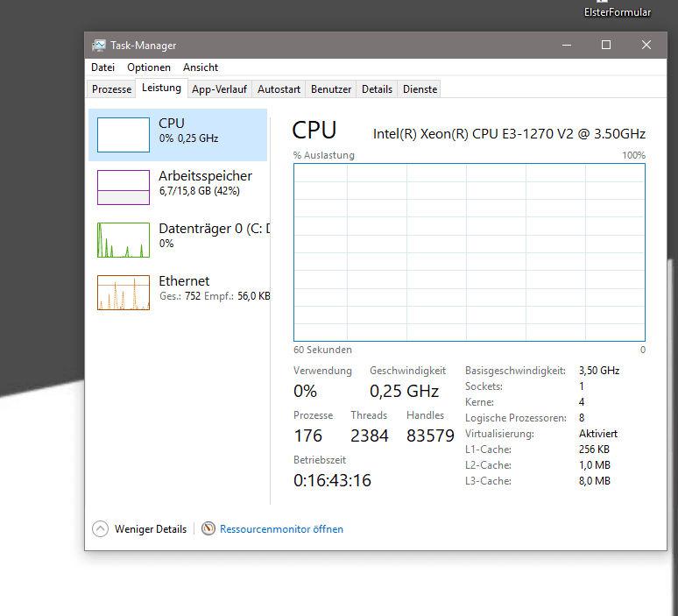Select the Leistung tab
The width and height of the screenshot is (678, 616).
click(161, 88)
